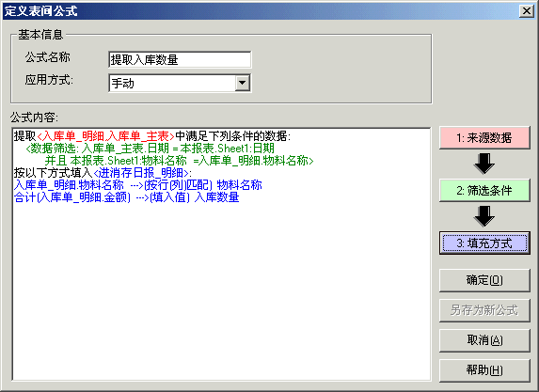The image size is (539, 392).
Task: Close the 定义表间公式 dialog with X
Action: point(527,11)
